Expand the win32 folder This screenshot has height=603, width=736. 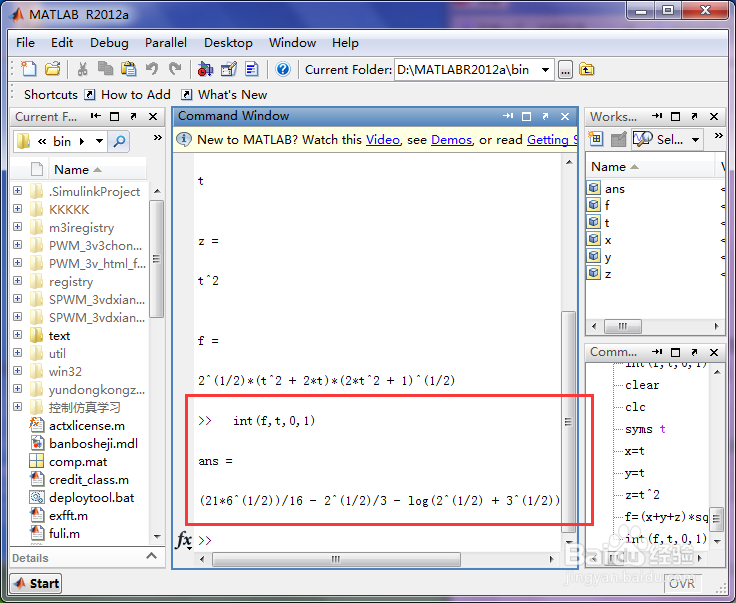[17, 371]
